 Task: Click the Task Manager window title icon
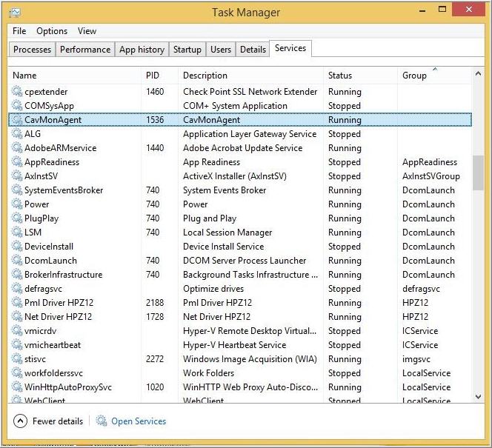pos(15,13)
